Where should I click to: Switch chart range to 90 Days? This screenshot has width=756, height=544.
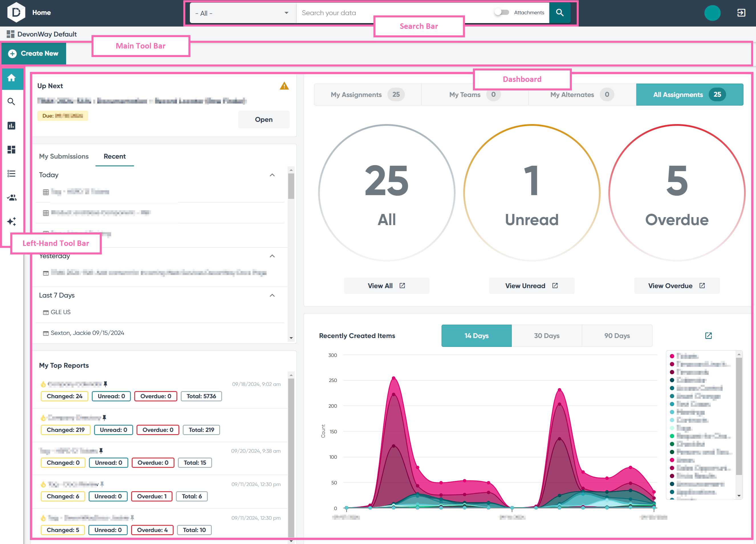point(617,335)
